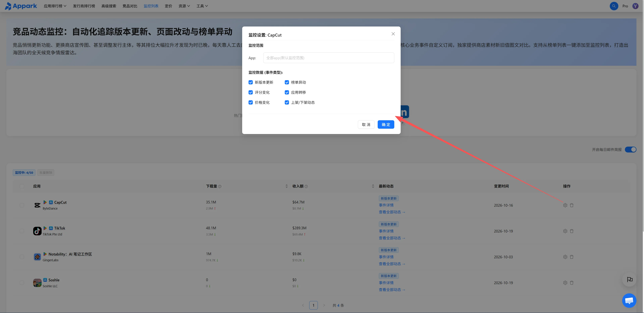Click trash icon in Soshle row
644x313 pixels.
(x=572, y=283)
